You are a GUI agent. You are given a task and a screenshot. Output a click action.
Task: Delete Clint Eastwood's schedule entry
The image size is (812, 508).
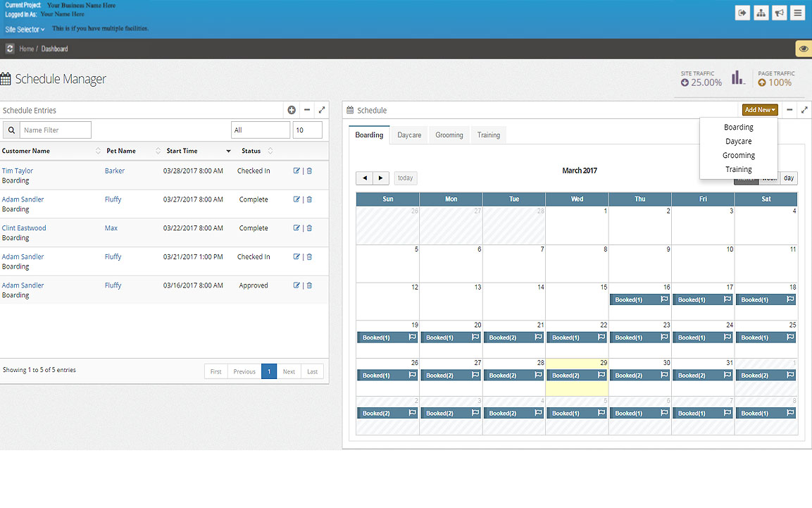pos(309,228)
